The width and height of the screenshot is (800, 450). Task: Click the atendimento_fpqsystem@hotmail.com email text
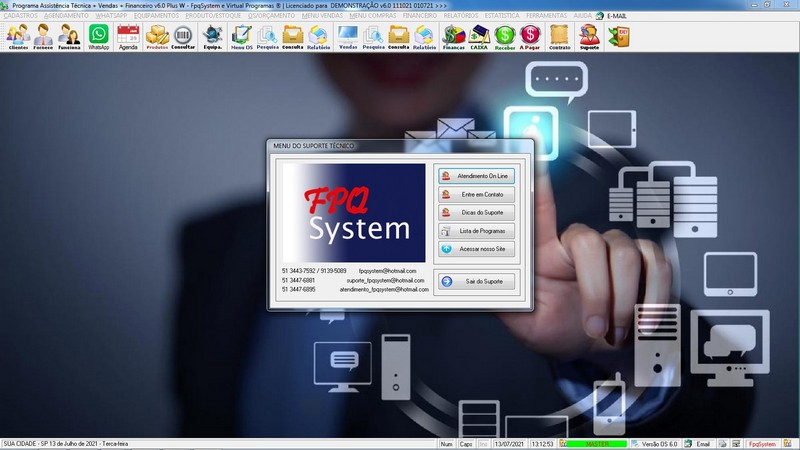click(x=384, y=289)
